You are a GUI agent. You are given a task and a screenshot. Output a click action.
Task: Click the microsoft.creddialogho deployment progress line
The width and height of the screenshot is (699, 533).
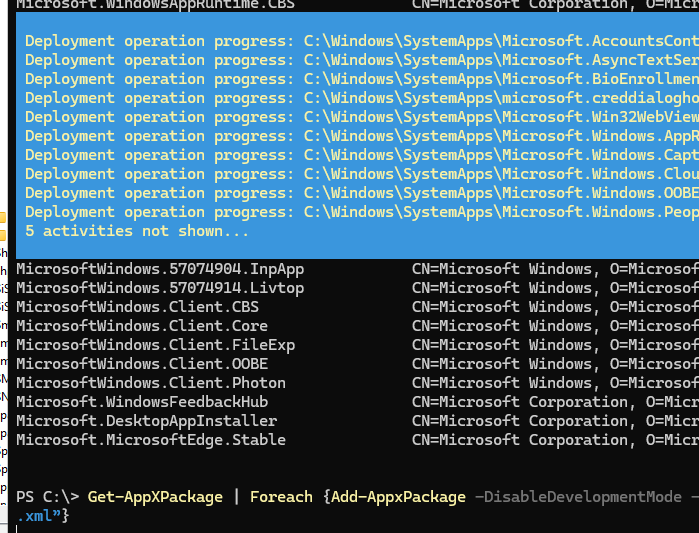tap(360, 98)
